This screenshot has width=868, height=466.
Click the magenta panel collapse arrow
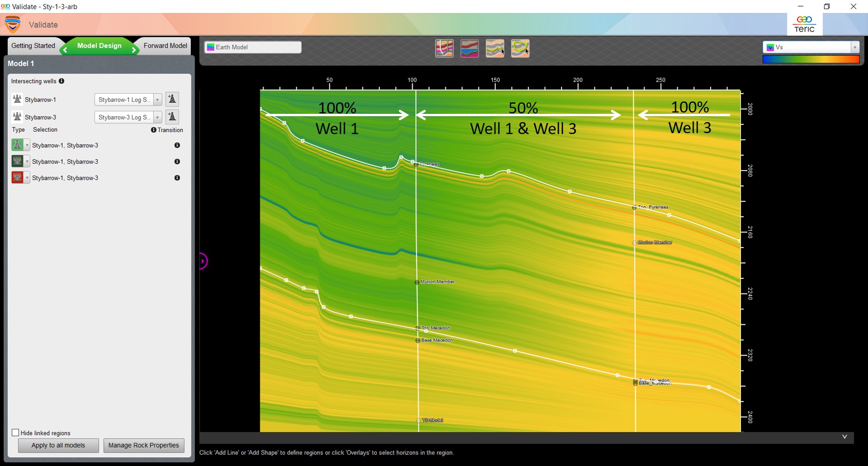click(x=203, y=261)
